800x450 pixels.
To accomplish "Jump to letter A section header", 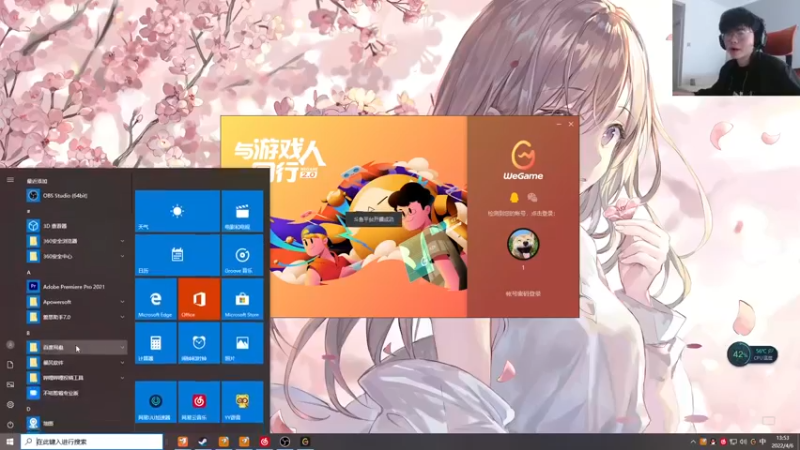I will click(29, 272).
